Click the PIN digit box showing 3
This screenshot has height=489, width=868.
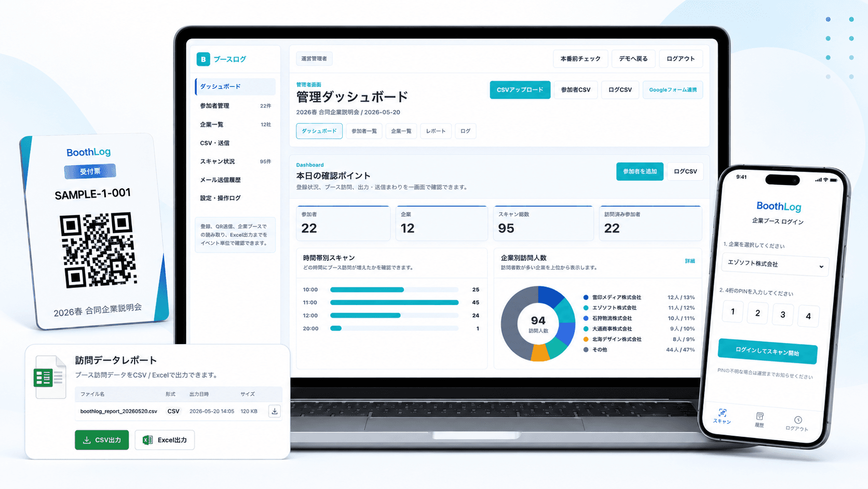(x=783, y=314)
